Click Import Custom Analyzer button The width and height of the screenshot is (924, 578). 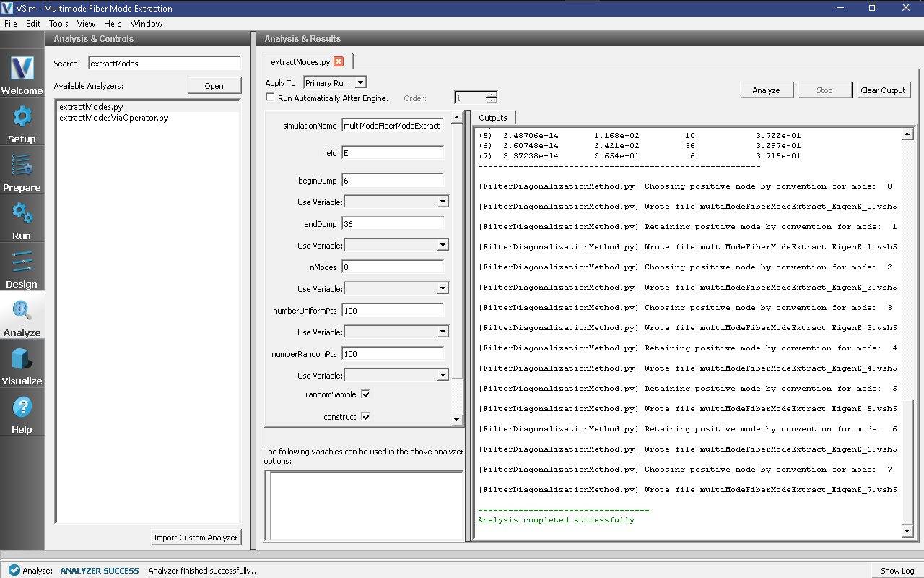coord(196,538)
